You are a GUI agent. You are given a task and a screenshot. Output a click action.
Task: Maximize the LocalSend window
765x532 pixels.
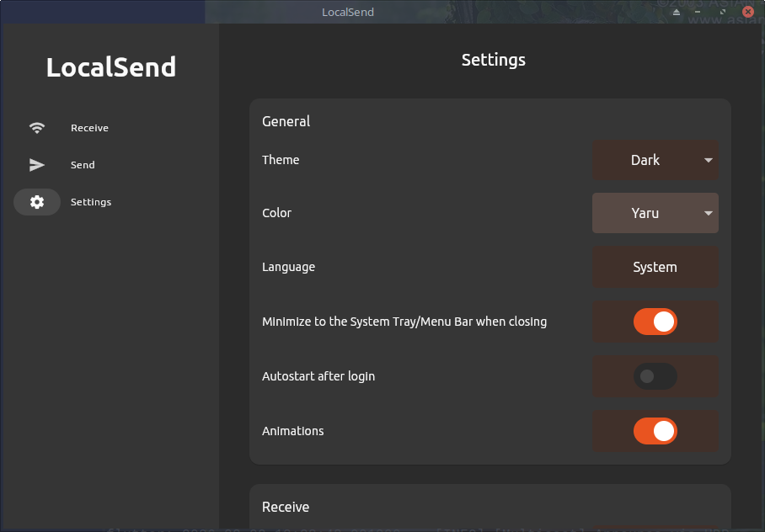tap(724, 13)
